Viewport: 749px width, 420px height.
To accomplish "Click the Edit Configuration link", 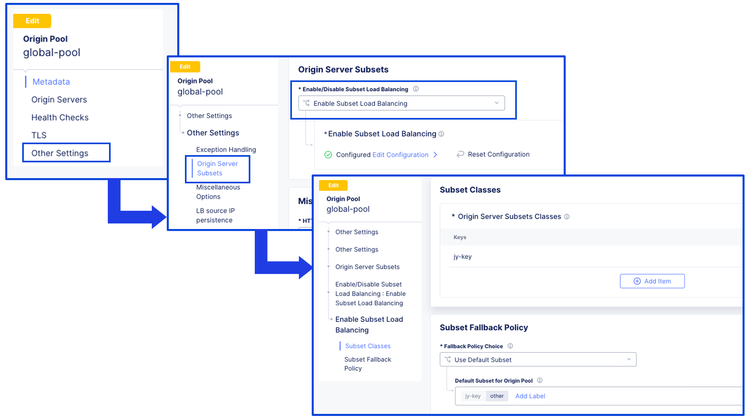I will pos(400,155).
